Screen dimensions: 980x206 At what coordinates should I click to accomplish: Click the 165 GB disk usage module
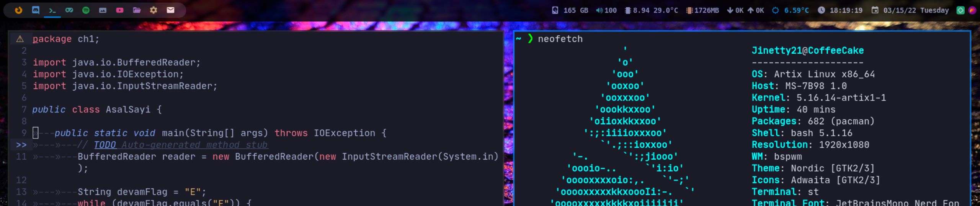[x=570, y=10]
